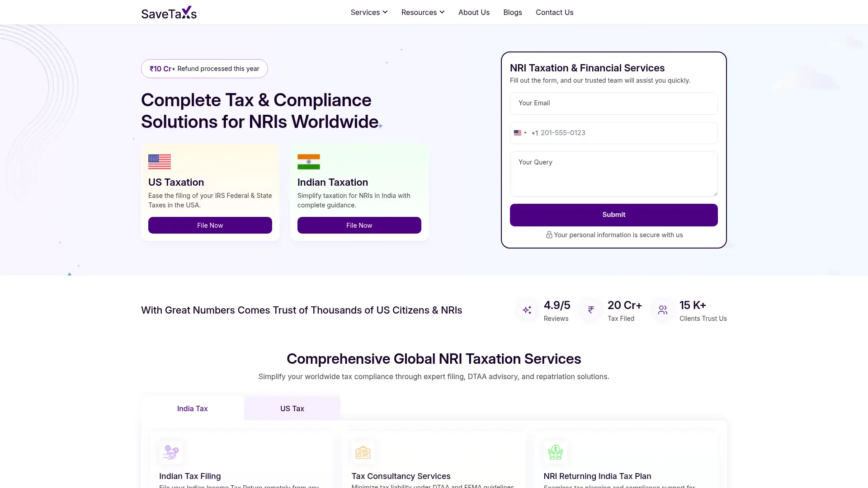The height and width of the screenshot is (488, 868).
Task: Click the Indian Tax Filing card icon
Action: (171, 452)
